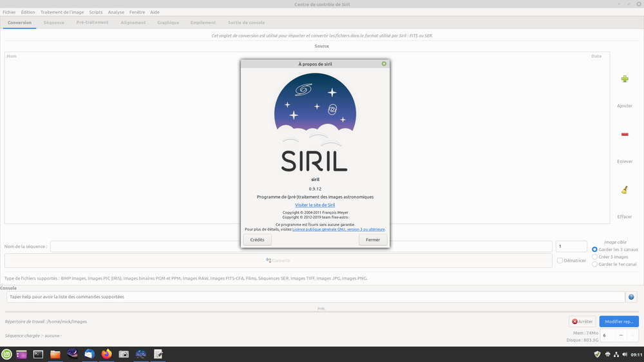644x362 pixels.
Task: Click the green plus Ajouter icon
Action: [624, 79]
